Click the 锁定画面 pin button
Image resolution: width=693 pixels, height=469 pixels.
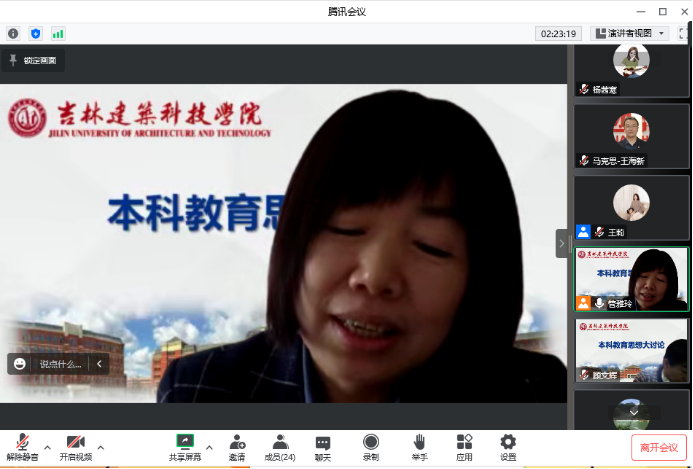(33, 61)
